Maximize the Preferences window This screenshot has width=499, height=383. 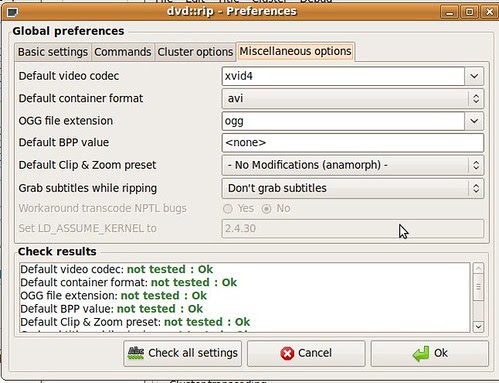(x=469, y=12)
